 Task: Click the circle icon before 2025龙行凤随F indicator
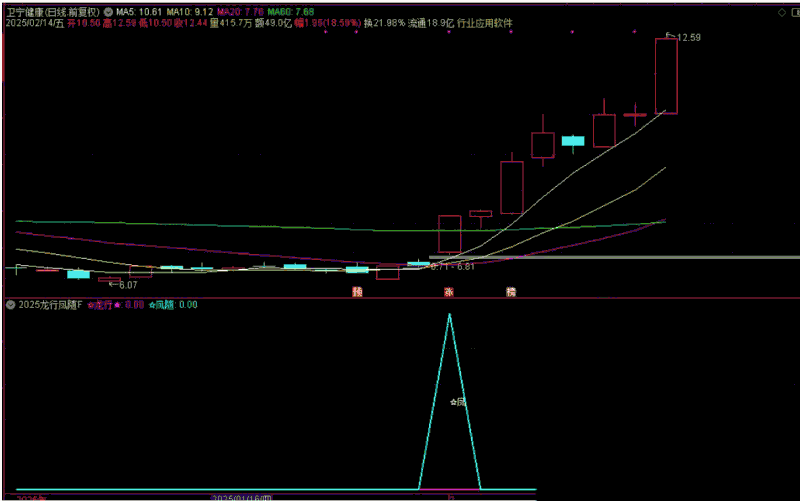click(10, 305)
